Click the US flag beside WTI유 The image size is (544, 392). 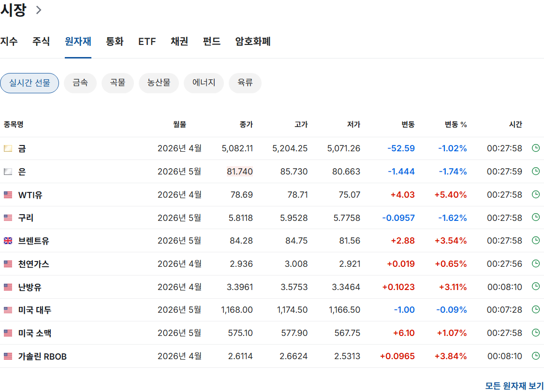[8, 195]
